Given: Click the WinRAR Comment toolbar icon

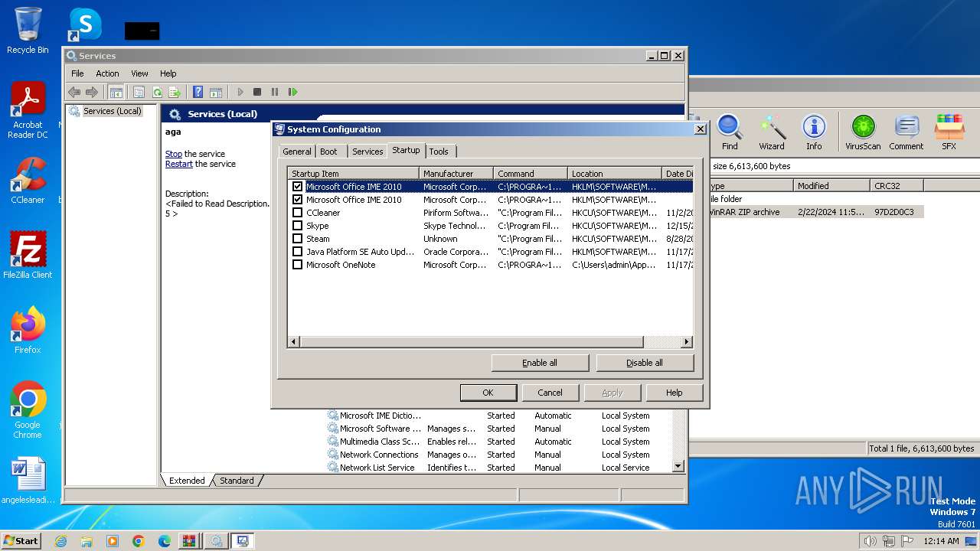Looking at the screenshot, I should 906,132.
